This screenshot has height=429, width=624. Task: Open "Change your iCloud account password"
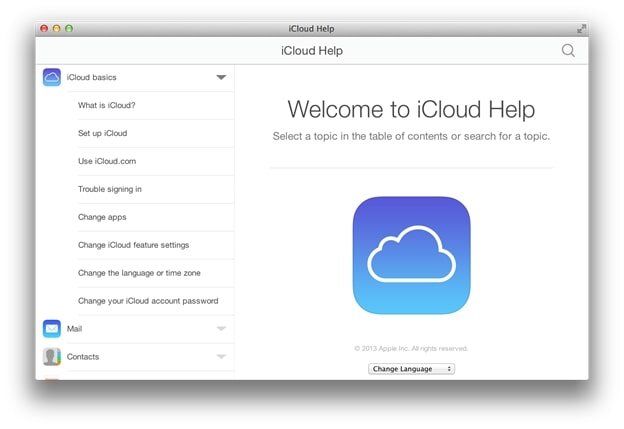click(x=148, y=301)
